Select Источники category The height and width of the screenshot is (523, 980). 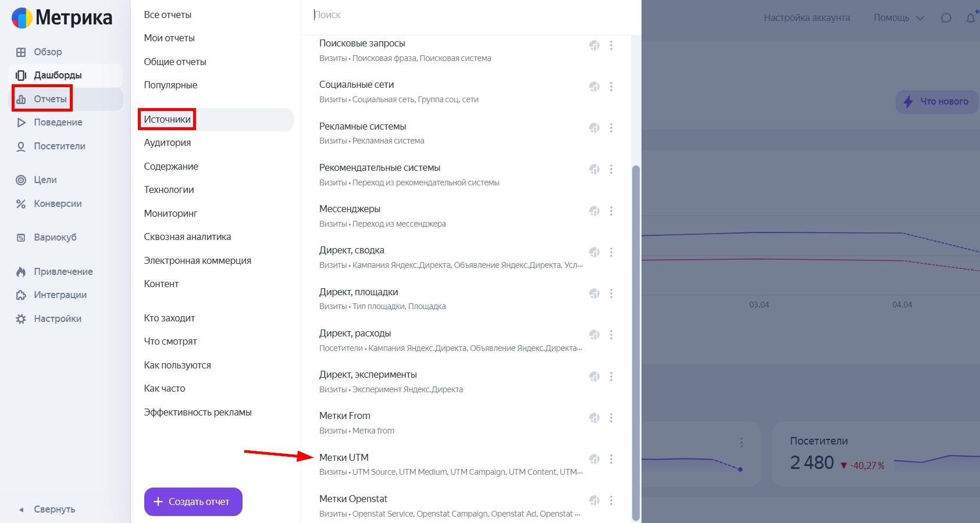pyautogui.click(x=216, y=119)
